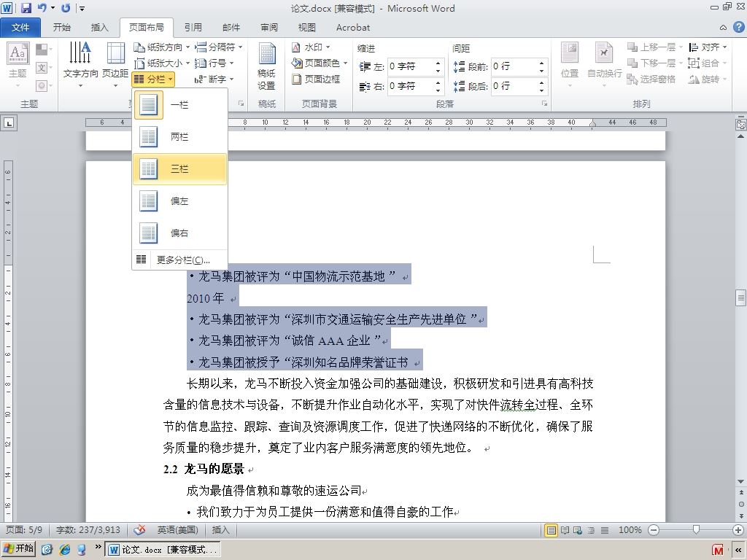Switch to Web Layout view
The height and width of the screenshot is (560, 747).
(x=578, y=530)
